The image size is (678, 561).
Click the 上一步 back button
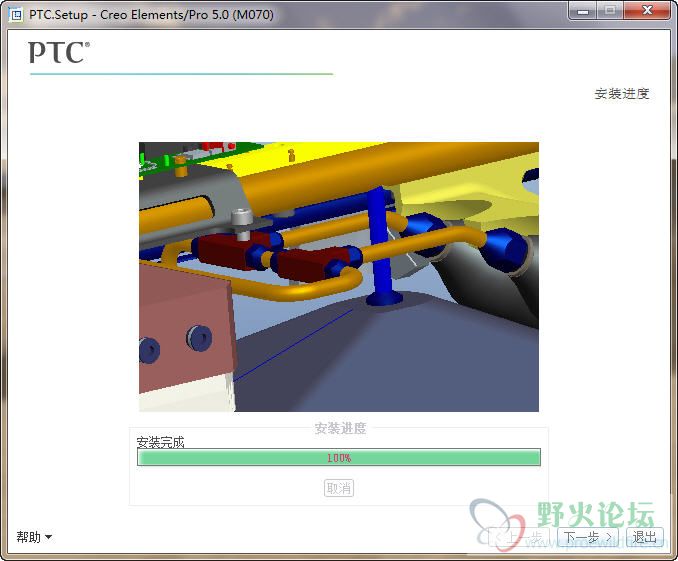(x=520, y=537)
